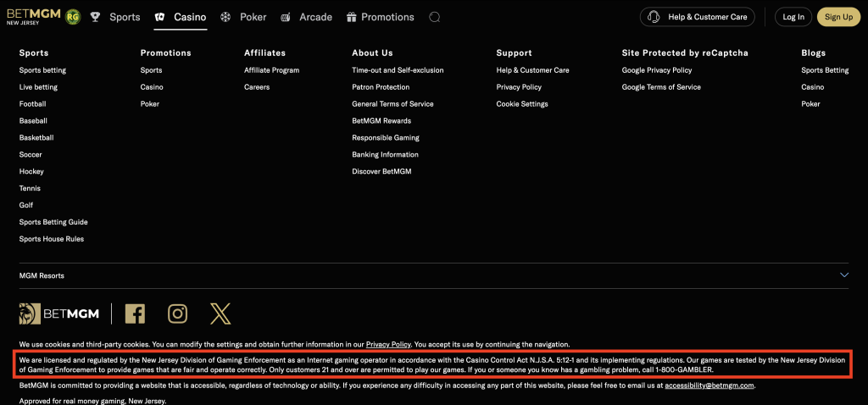The height and width of the screenshot is (405, 868).
Task: Open Sports Betting under the Blogs column
Action: pyautogui.click(x=825, y=70)
